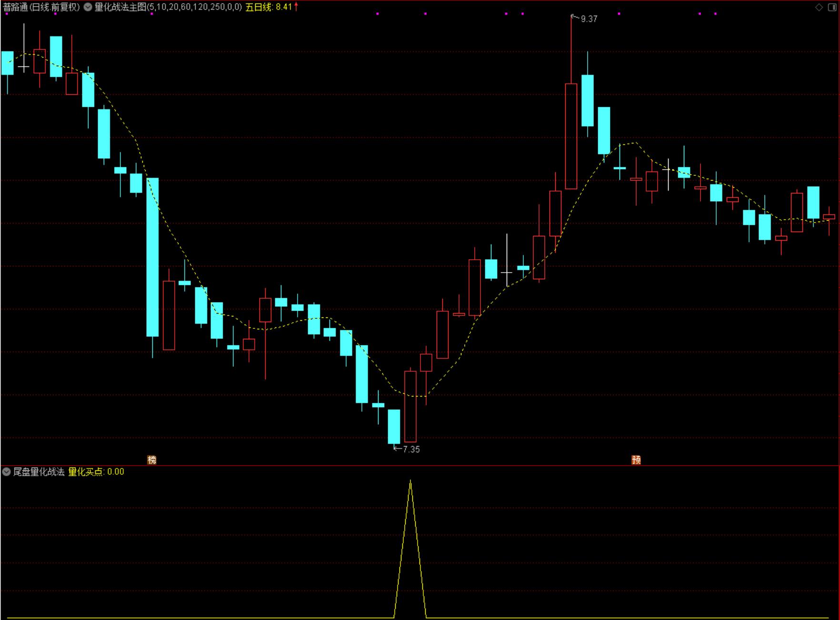840x620 pixels.
Task: Click the 预 marker below the chart
Action: tap(636, 460)
